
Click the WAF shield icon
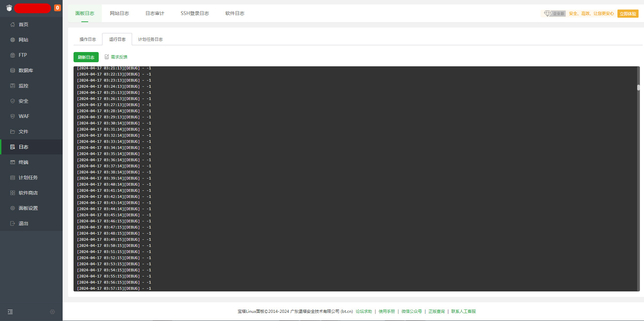click(x=13, y=116)
